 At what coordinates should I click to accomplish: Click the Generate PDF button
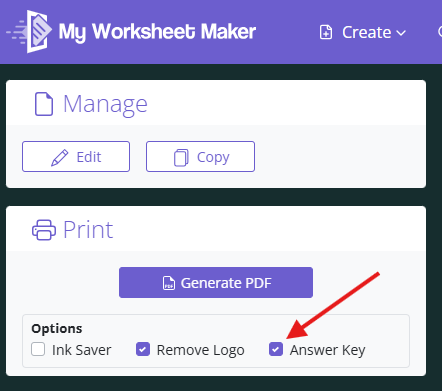[216, 283]
